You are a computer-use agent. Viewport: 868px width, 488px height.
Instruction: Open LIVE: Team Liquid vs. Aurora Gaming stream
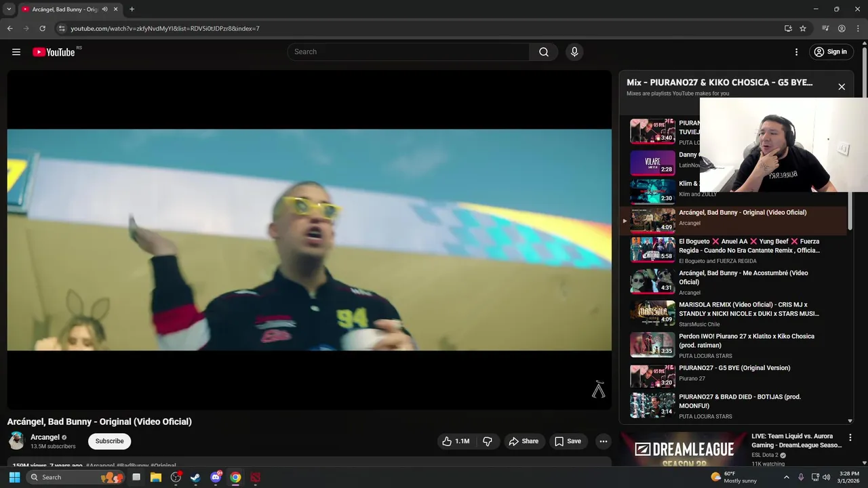tap(796, 441)
